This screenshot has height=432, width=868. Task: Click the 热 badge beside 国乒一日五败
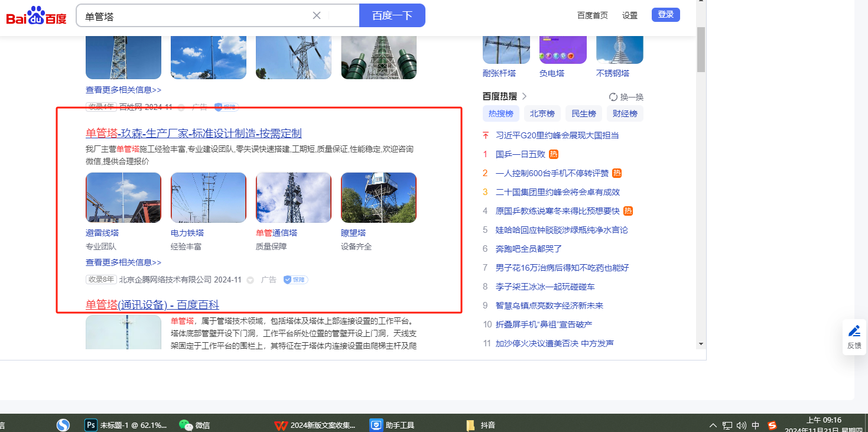pyautogui.click(x=554, y=154)
